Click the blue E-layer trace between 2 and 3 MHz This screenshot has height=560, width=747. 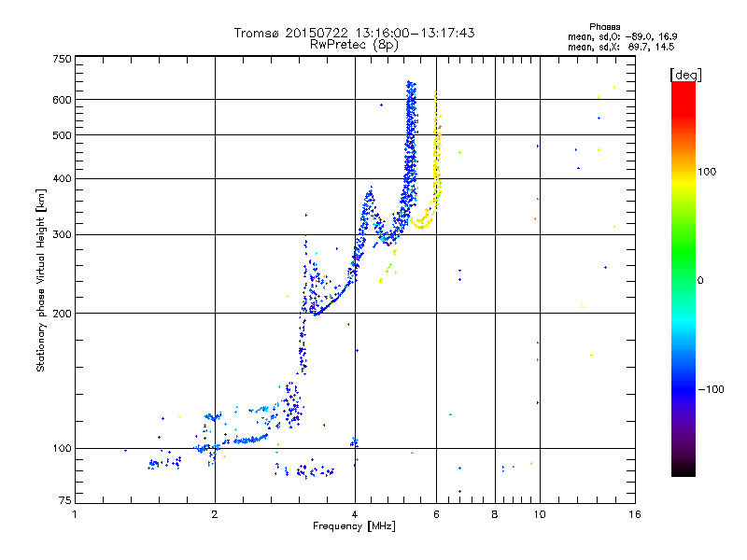point(250,440)
